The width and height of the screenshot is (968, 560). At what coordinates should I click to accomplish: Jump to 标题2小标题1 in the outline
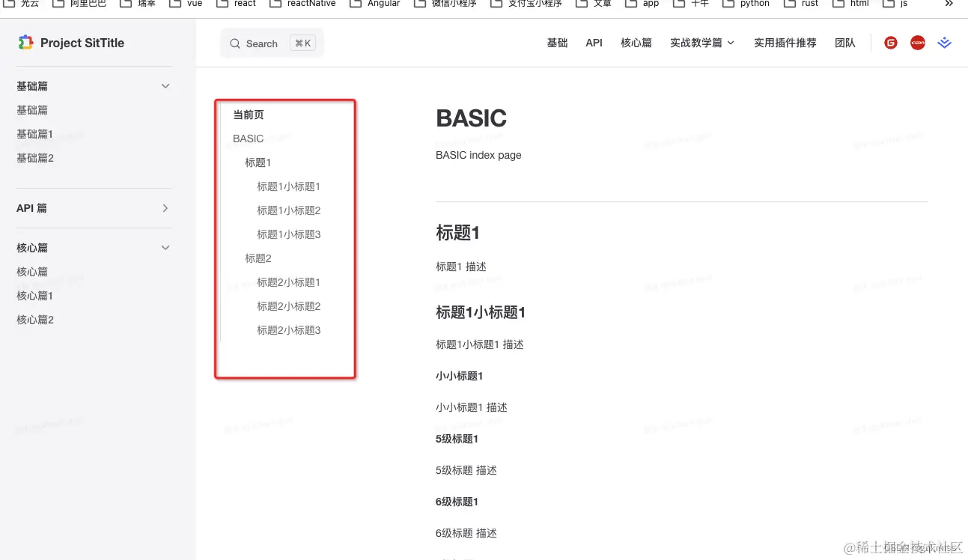(x=289, y=282)
